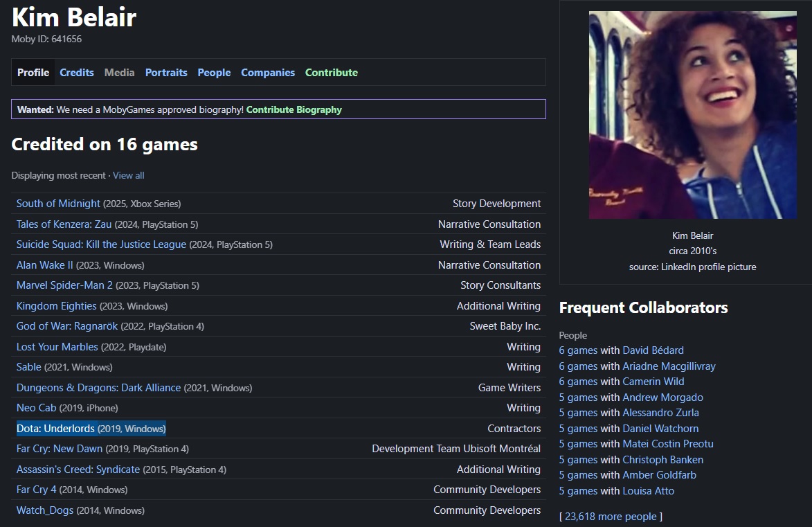Open the Watch_Dogs game link
The height and width of the screenshot is (527, 812).
[x=44, y=510]
